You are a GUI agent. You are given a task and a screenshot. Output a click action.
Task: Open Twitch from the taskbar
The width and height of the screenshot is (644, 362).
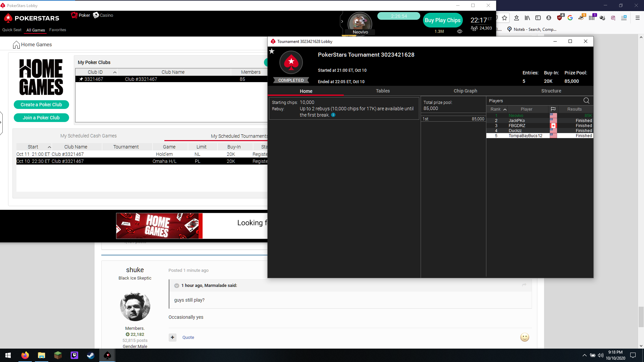tap(74, 355)
